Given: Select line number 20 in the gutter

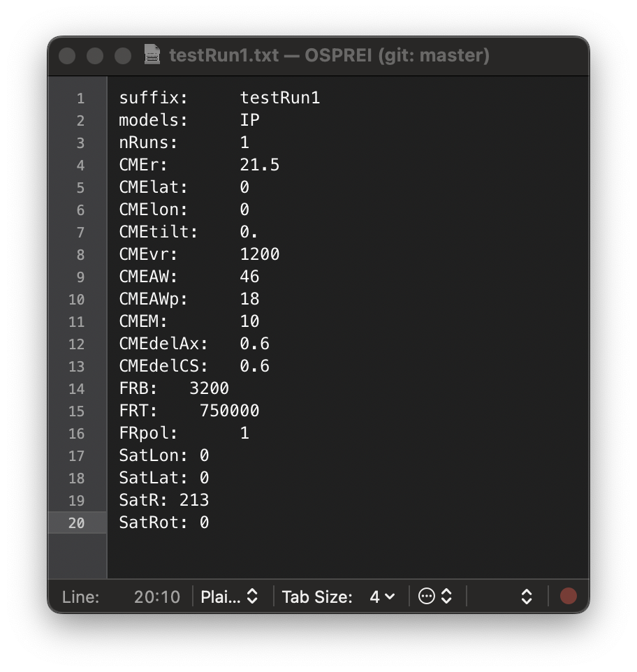Looking at the screenshot, I should (76, 523).
